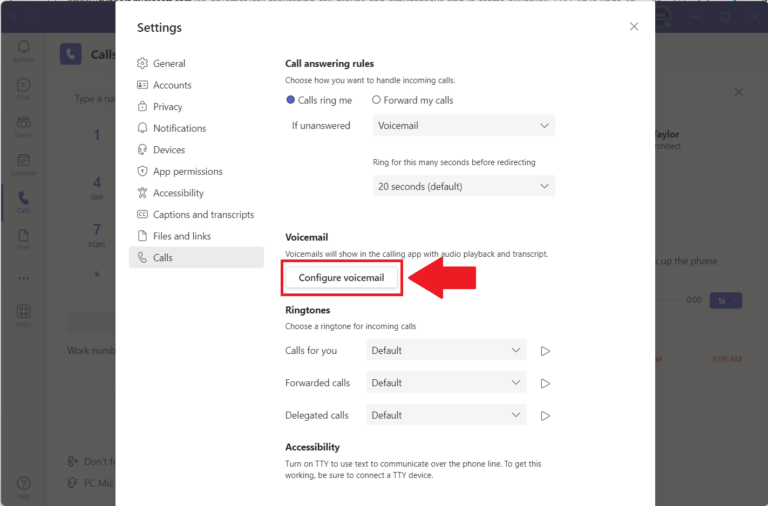768x506 pixels.
Task: Select Calls in settings sidebar
Action: click(196, 257)
